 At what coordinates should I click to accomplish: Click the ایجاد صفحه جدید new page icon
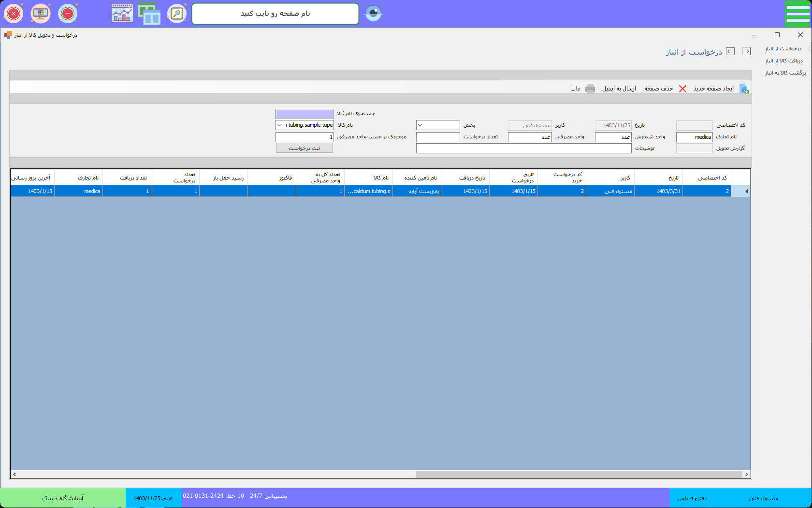click(744, 89)
